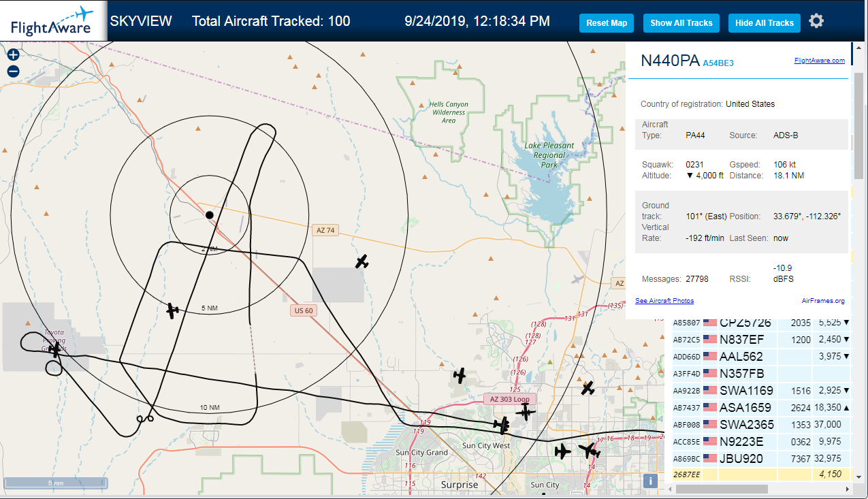This screenshot has height=499, width=868.
Task: Select aircraft icon over Toyota Proving Grounds
Action: click(x=55, y=349)
